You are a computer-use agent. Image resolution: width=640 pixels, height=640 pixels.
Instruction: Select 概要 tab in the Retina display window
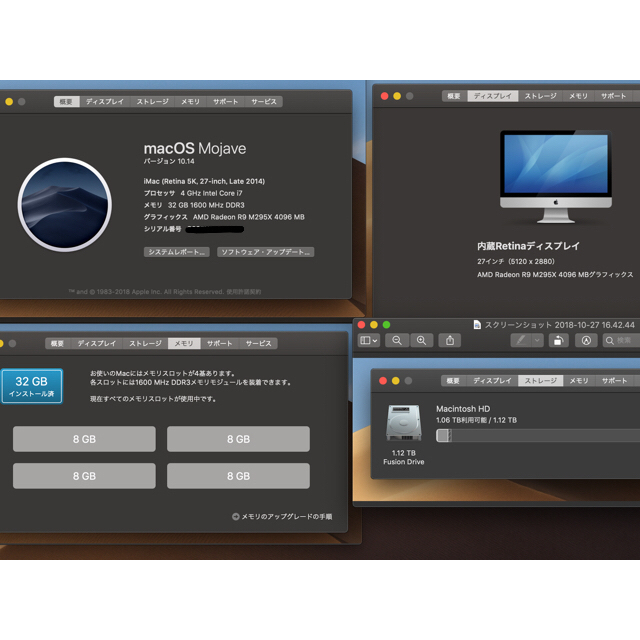tap(454, 96)
